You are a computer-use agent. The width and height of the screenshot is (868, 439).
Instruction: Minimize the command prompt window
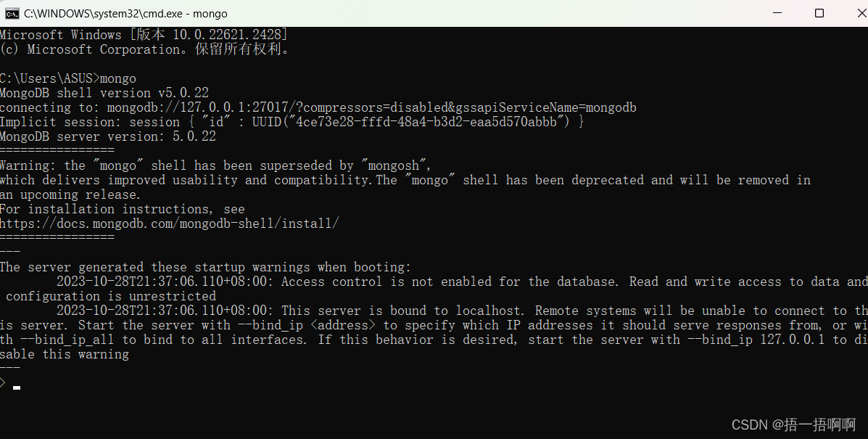[777, 13]
